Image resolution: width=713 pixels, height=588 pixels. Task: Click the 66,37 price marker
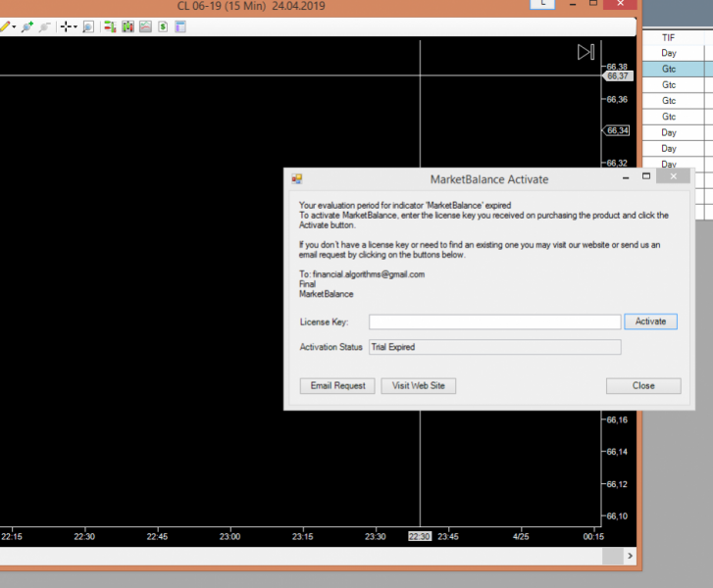click(618, 75)
